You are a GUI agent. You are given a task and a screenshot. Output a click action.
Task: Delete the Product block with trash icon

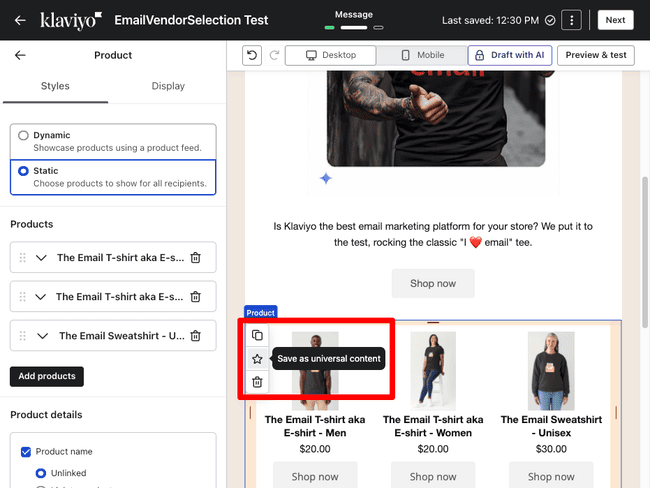coord(257,382)
